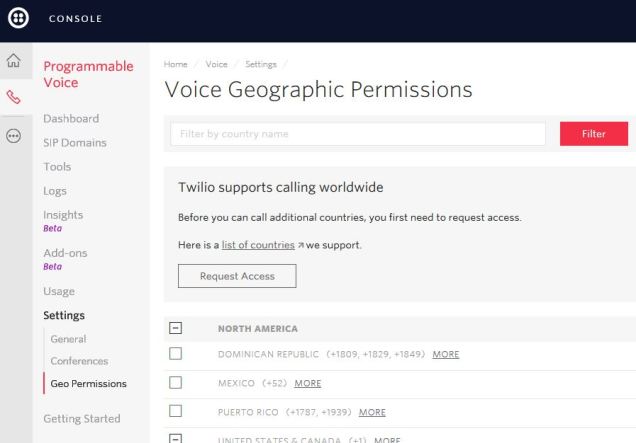Expand MORE for Dominican Republic
The height and width of the screenshot is (443, 636).
point(446,354)
